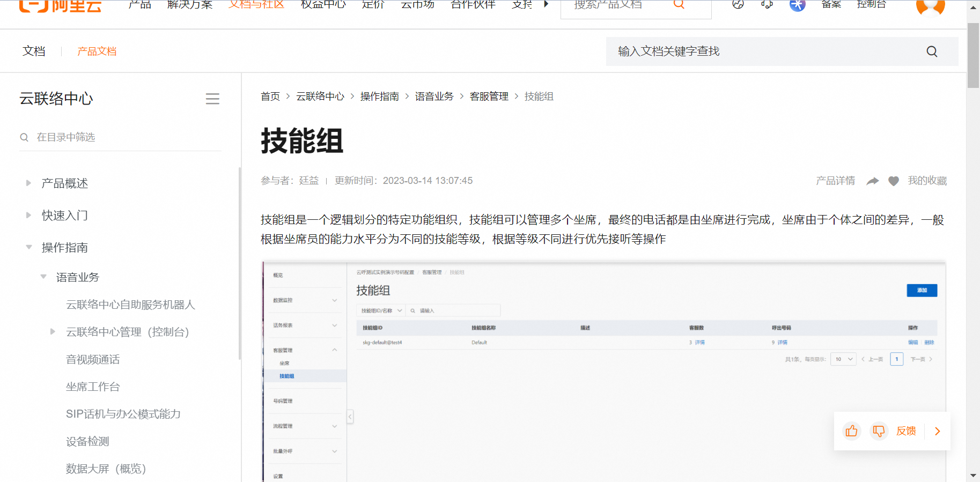Expand the 快速入门 tree section
980x482 pixels.
point(28,216)
